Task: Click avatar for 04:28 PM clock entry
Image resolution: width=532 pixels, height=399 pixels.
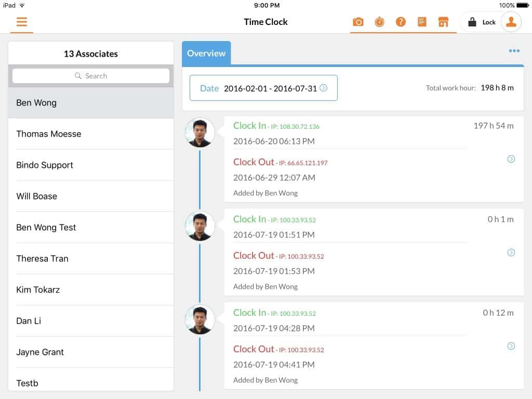Action: (200, 320)
